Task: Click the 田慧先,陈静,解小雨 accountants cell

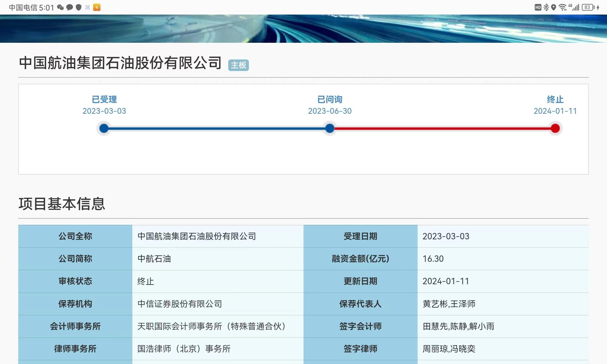Action: point(503,326)
